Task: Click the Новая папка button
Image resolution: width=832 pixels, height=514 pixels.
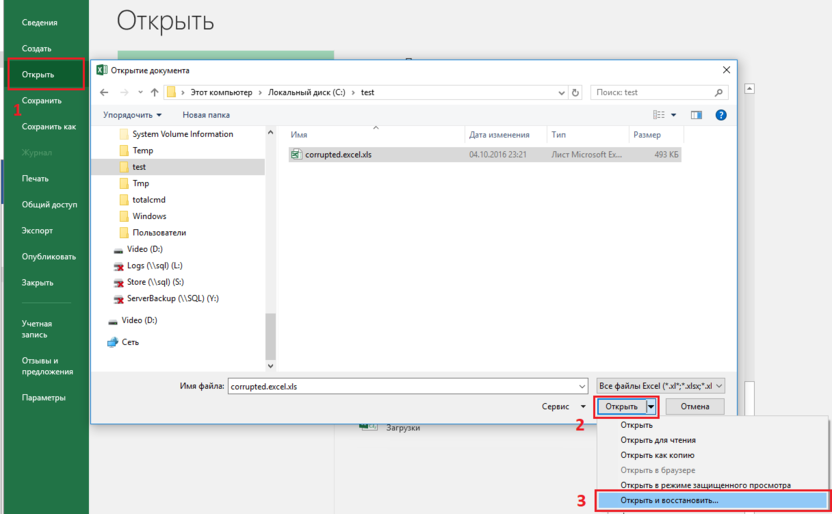Action: tap(206, 115)
